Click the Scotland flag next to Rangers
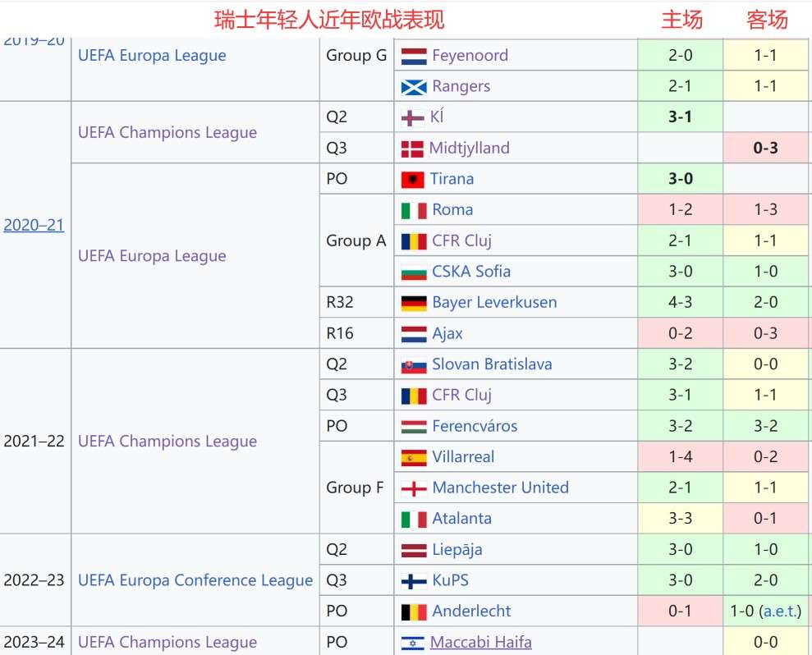 coord(414,87)
